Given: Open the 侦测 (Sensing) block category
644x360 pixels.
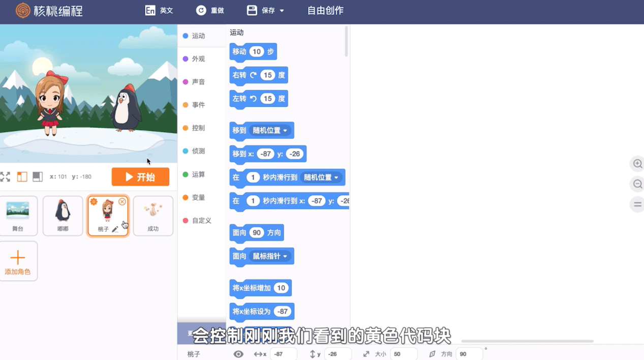Looking at the screenshot, I should [196, 151].
